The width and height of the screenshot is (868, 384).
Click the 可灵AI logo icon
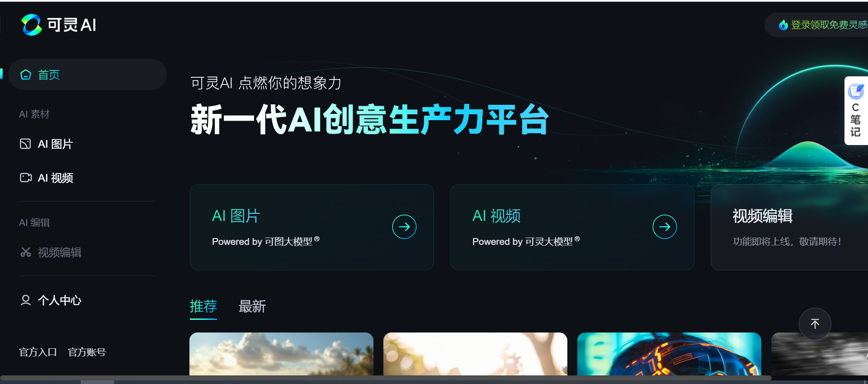click(x=32, y=25)
